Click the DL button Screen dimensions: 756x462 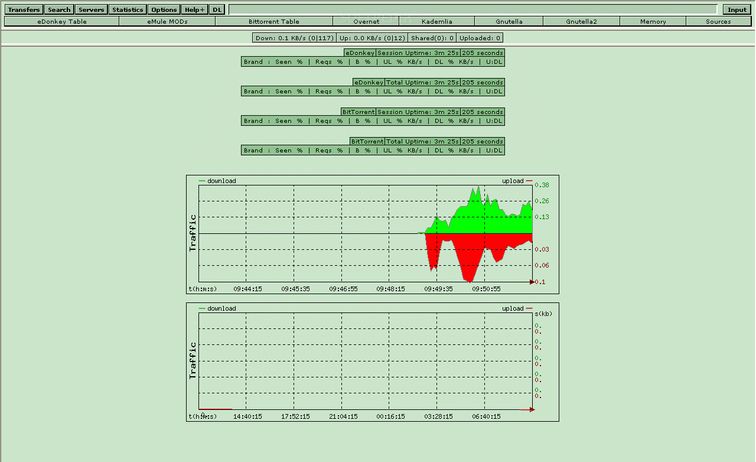(217, 9)
